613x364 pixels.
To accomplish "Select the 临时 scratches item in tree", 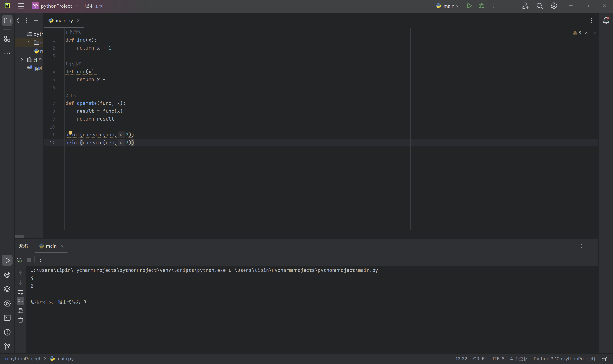I will coord(35,68).
